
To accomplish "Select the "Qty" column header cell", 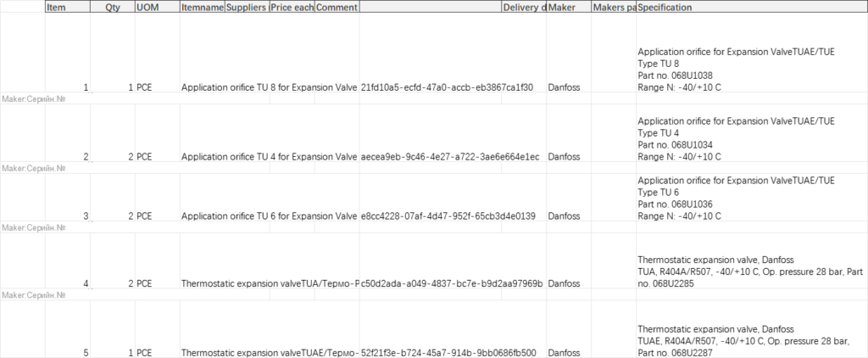I will (x=112, y=8).
